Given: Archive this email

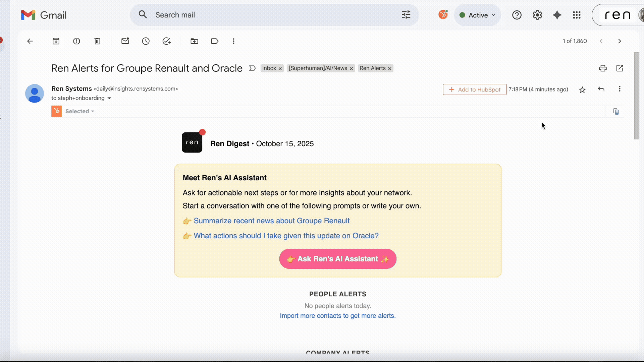Looking at the screenshot, I should [x=56, y=41].
